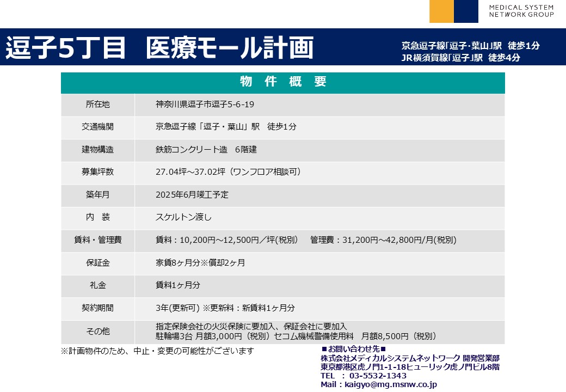Viewport: 566px width, 392px height.
Task: Select the '交通機関' row label
Action: click(97, 127)
